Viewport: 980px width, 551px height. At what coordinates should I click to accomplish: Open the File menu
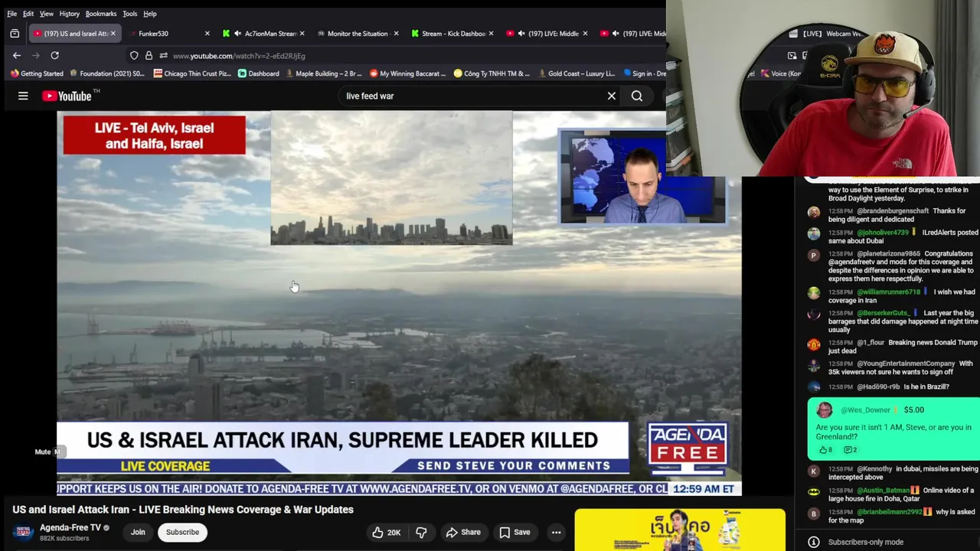pyautogui.click(x=12, y=14)
